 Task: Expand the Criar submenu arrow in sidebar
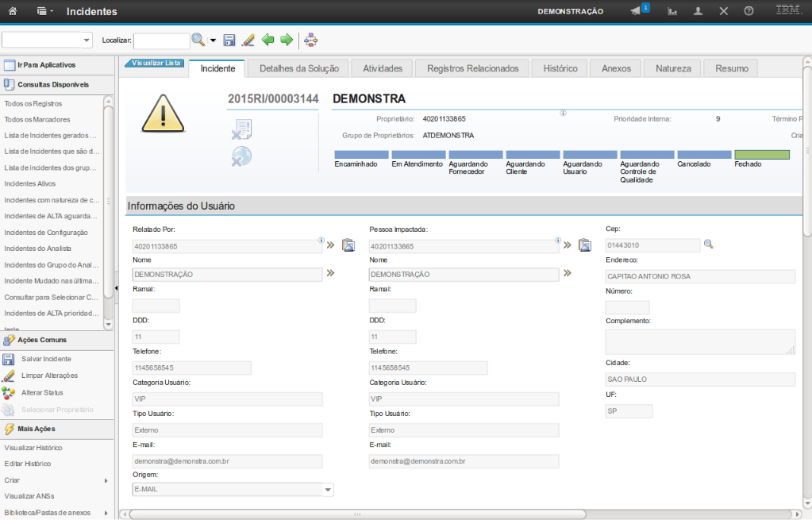point(106,480)
